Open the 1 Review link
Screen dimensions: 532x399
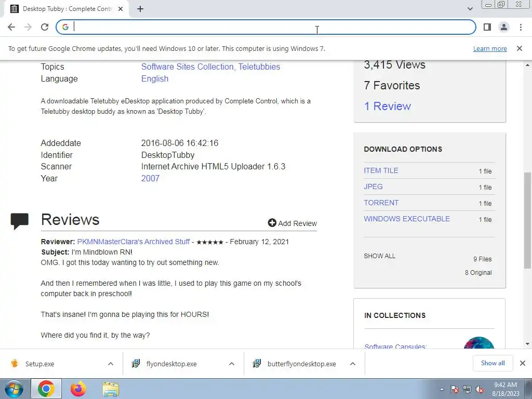[388, 106]
